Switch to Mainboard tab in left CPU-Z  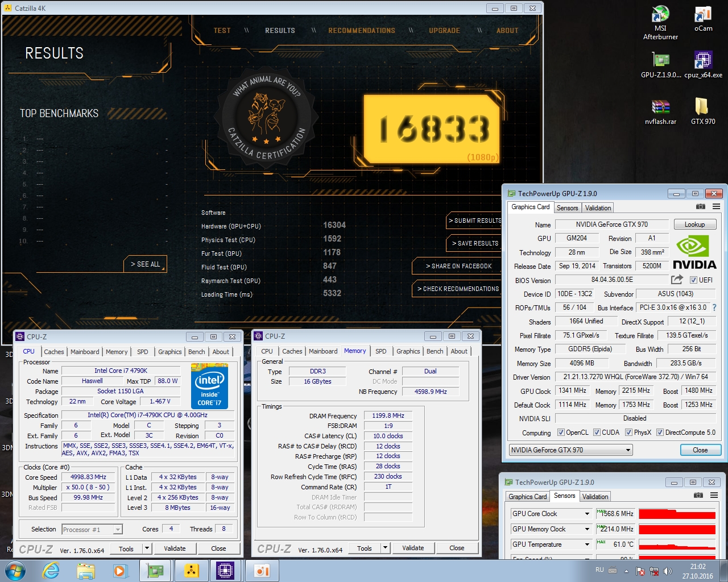(x=85, y=352)
